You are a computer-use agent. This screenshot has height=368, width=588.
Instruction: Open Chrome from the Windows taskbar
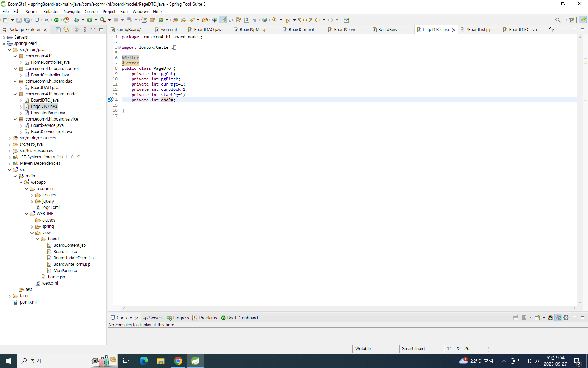[x=178, y=361]
